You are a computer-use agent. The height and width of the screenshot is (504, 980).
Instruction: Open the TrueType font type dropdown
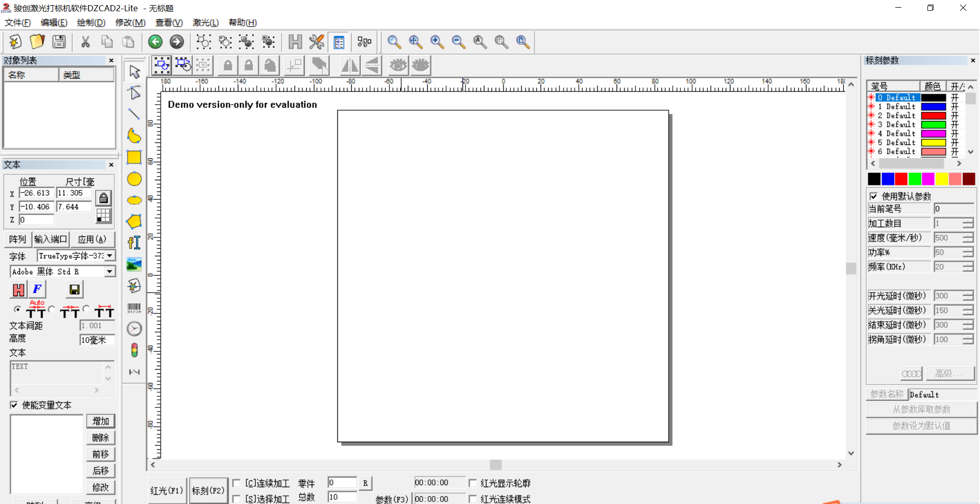pos(110,255)
